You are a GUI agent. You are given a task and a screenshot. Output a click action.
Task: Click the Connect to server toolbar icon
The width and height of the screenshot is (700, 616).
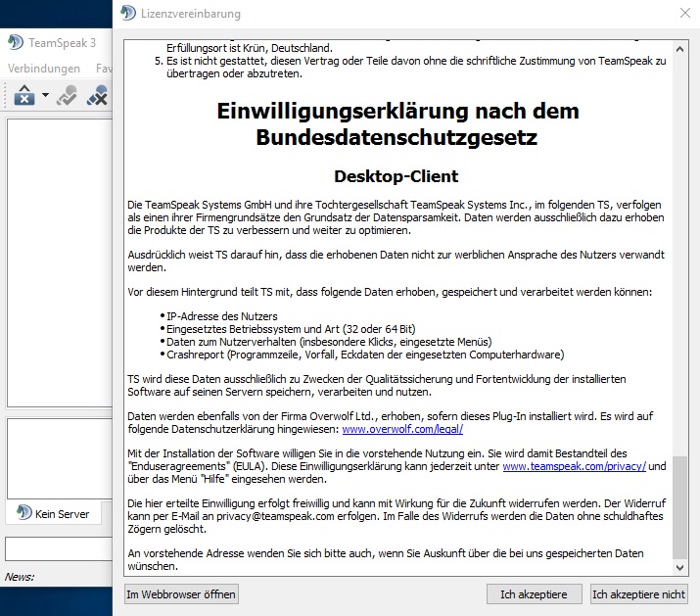(x=25, y=96)
